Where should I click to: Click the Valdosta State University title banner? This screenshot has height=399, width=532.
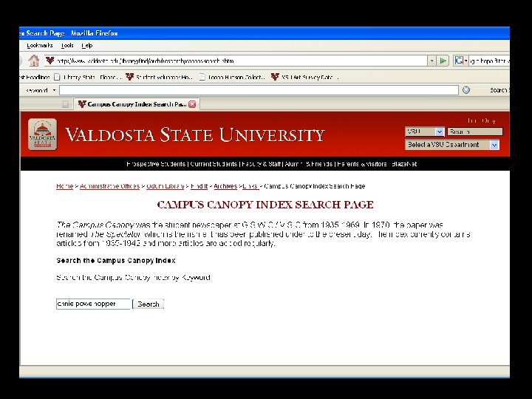tap(195, 134)
